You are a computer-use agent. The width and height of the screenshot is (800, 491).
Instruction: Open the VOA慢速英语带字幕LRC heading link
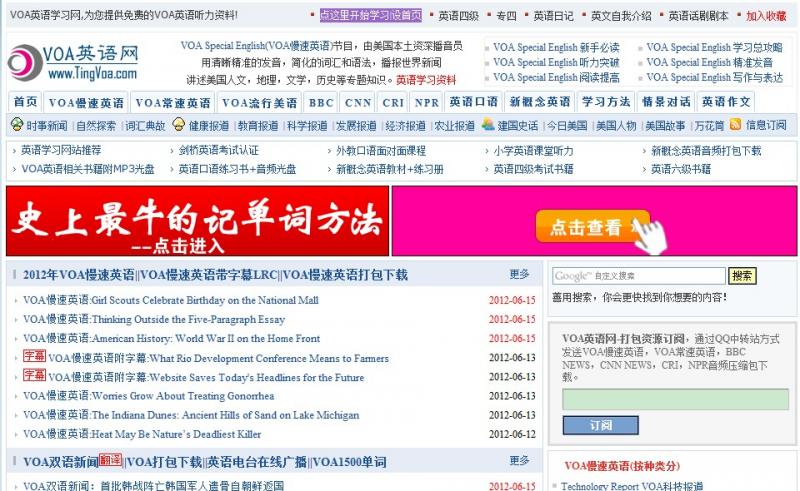209,276
